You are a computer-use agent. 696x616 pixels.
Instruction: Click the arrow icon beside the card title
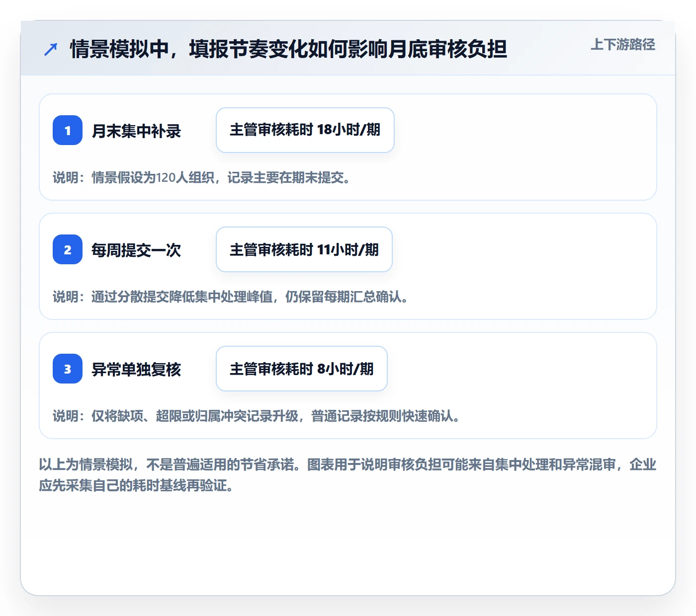[51, 49]
